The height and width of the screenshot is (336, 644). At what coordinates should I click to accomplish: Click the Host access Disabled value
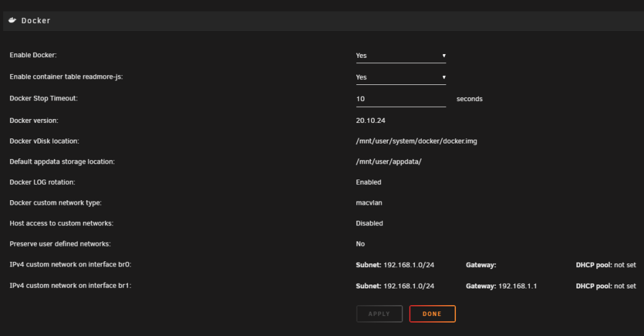(x=369, y=223)
